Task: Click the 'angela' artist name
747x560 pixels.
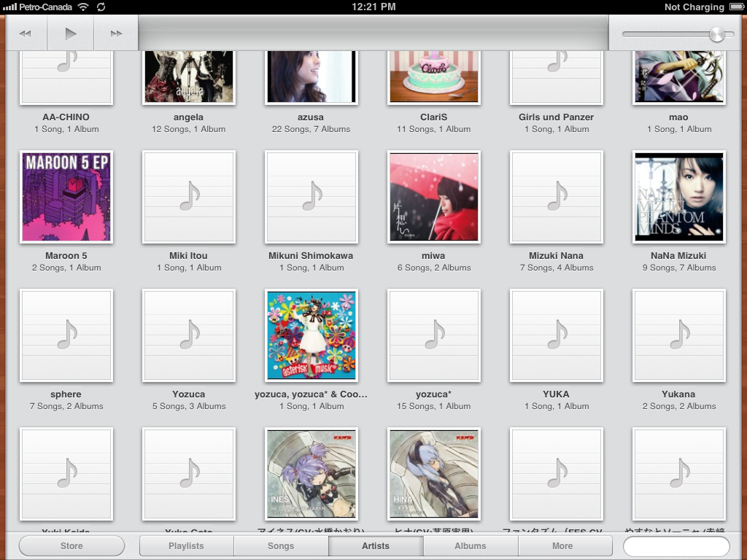Action: tap(188, 117)
